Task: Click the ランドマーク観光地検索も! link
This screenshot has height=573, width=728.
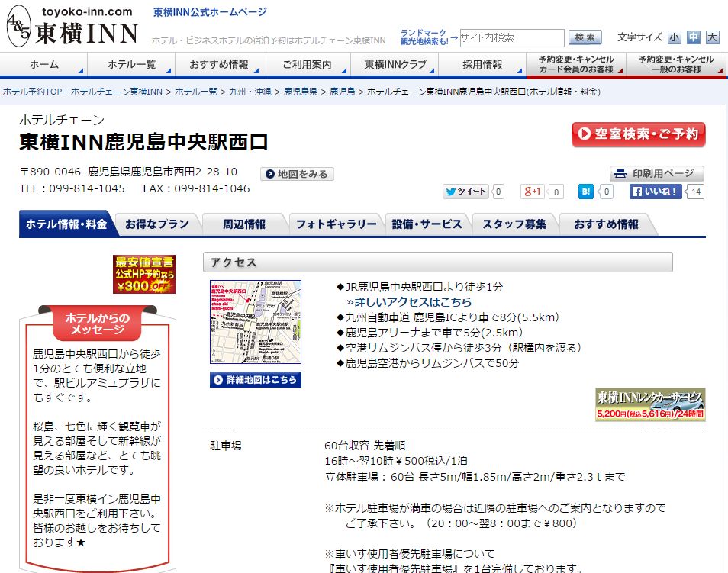Action: [424, 37]
